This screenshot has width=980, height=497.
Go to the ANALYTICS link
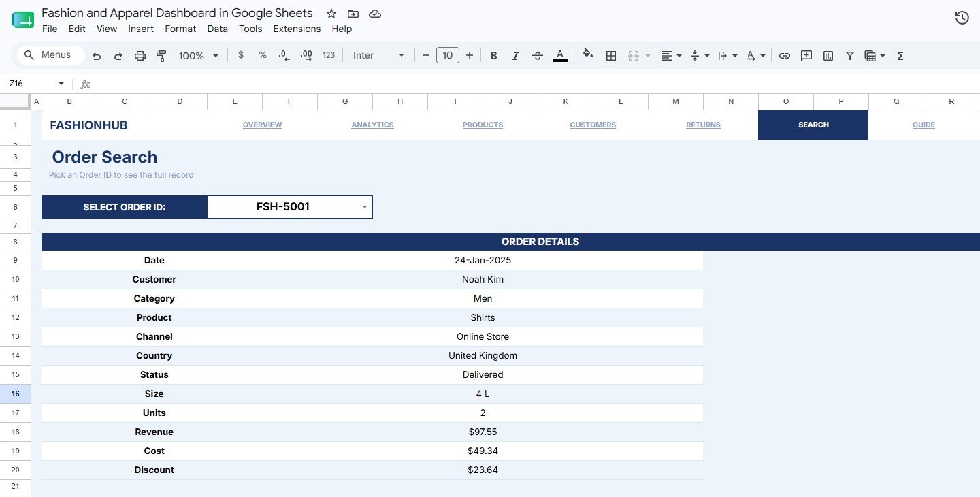(x=372, y=125)
